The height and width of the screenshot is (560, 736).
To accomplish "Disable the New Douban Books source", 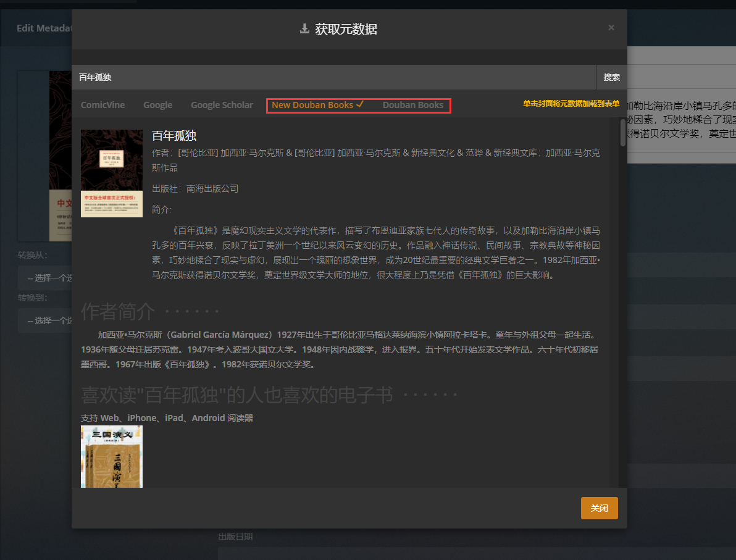I will click(312, 105).
